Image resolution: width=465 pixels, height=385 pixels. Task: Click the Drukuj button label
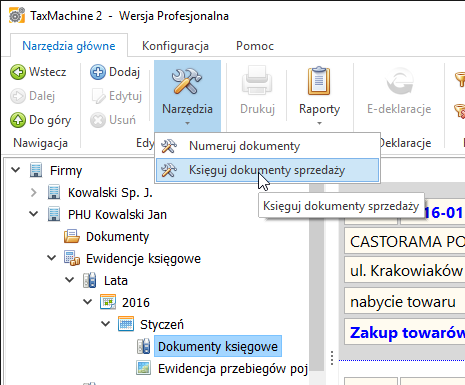pos(257,109)
